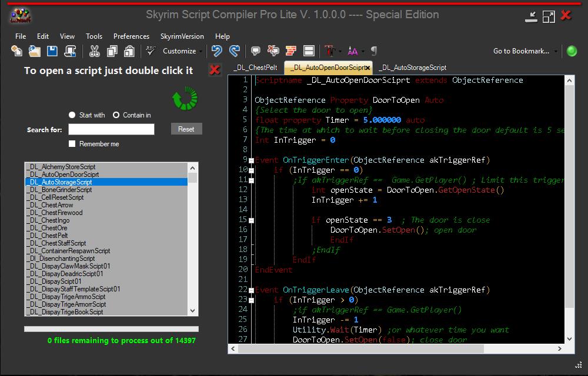This screenshot has height=376, width=588.
Task: Select the 'Contain in' radio option
Action: click(x=116, y=115)
